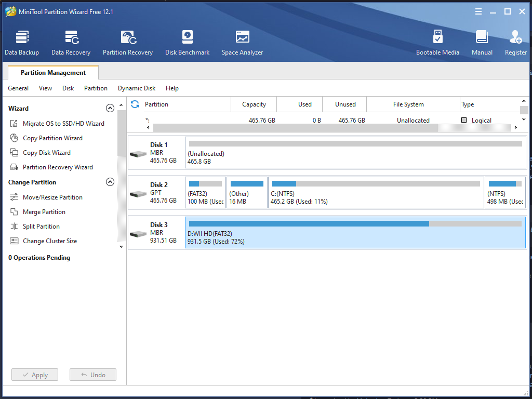Click the Apply button

(35, 375)
